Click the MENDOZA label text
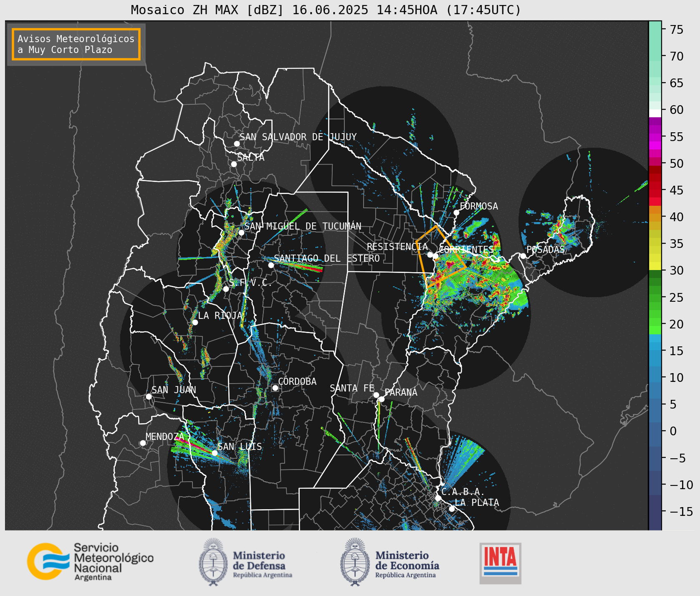Screen dimensions: 700x596 point(165,437)
